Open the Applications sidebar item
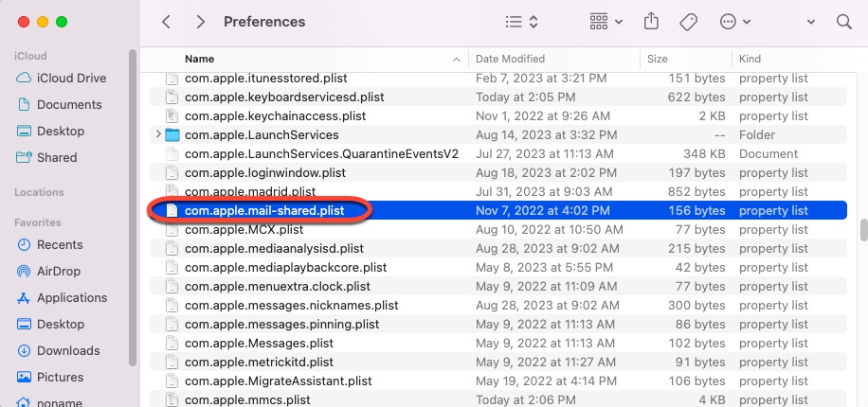The image size is (868, 407). coord(72,297)
